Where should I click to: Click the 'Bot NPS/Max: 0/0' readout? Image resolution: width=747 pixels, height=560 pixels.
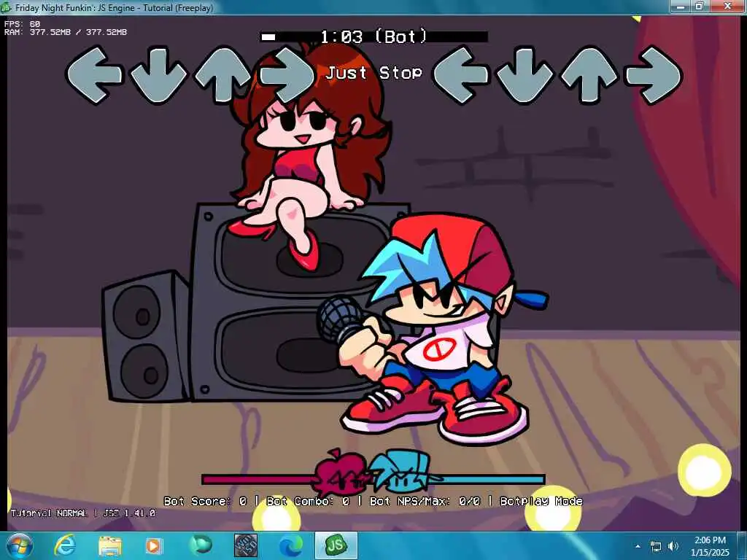pyautogui.click(x=425, y=501)
